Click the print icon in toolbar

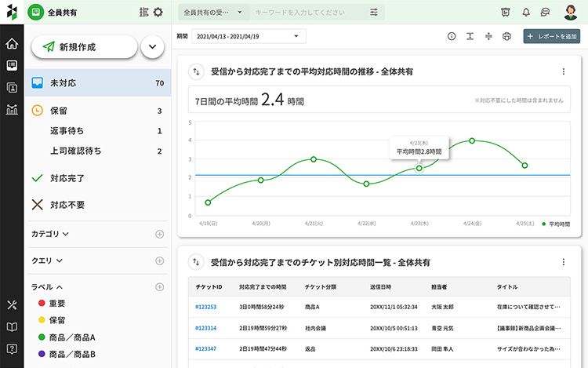tap(506, 36)
